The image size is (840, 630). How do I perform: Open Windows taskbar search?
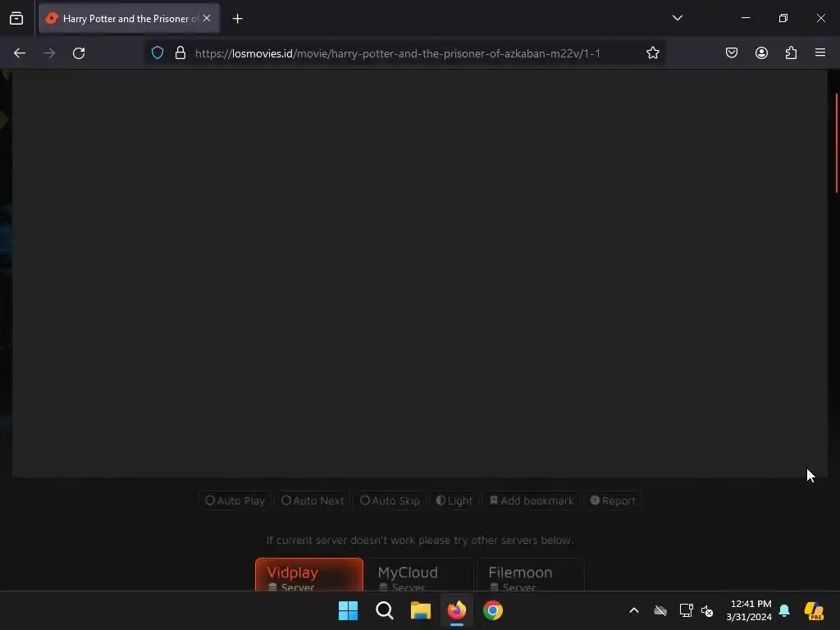pos(384,610)
